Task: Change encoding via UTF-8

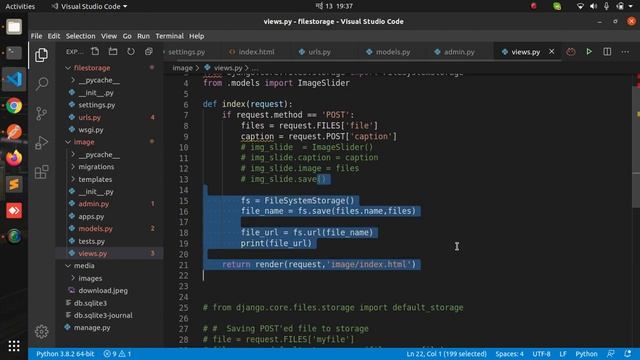Action: pos(541,354)
